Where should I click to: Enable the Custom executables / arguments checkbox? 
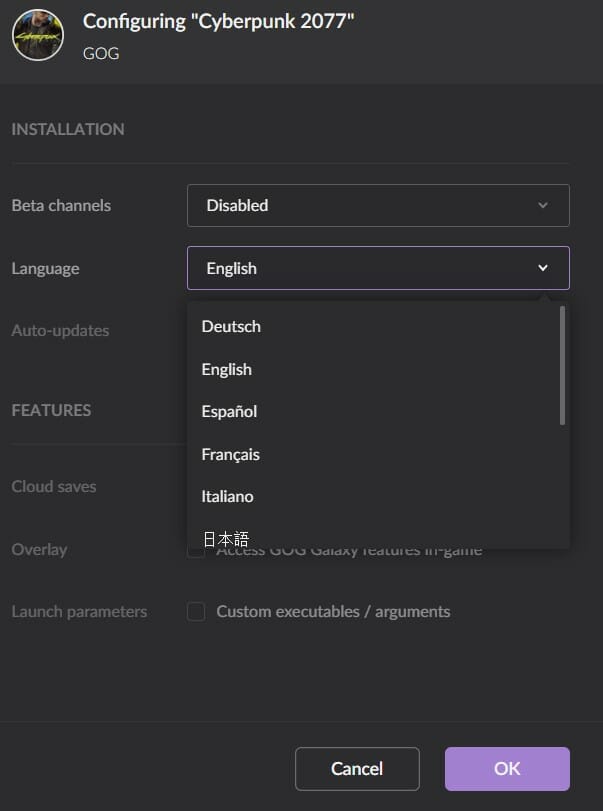[196, 611]
